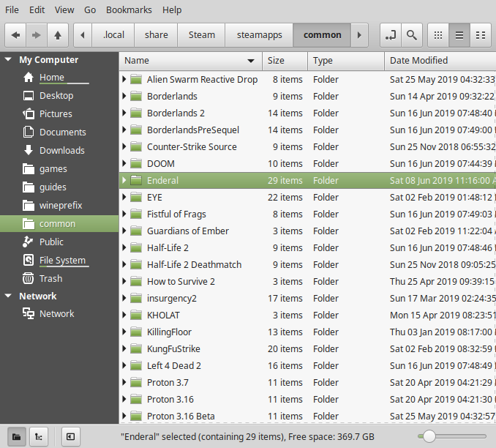Open the View menu
496x448 pixels.
[64, 10]
